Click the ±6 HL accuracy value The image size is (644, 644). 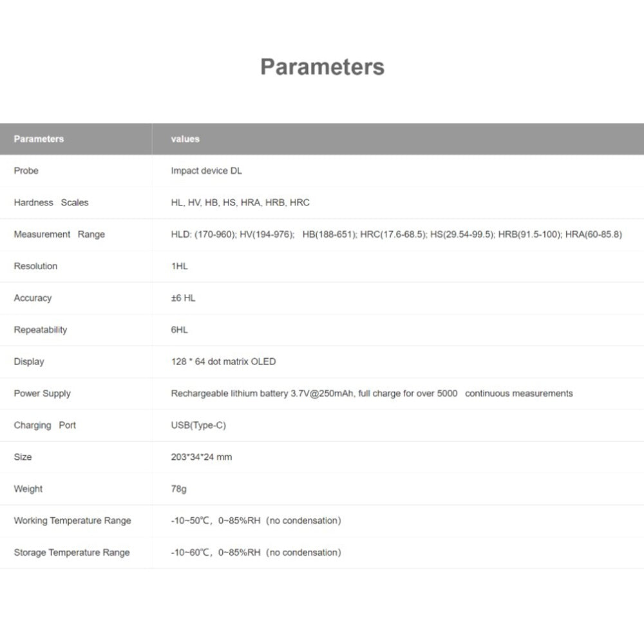tap(183, 298)
